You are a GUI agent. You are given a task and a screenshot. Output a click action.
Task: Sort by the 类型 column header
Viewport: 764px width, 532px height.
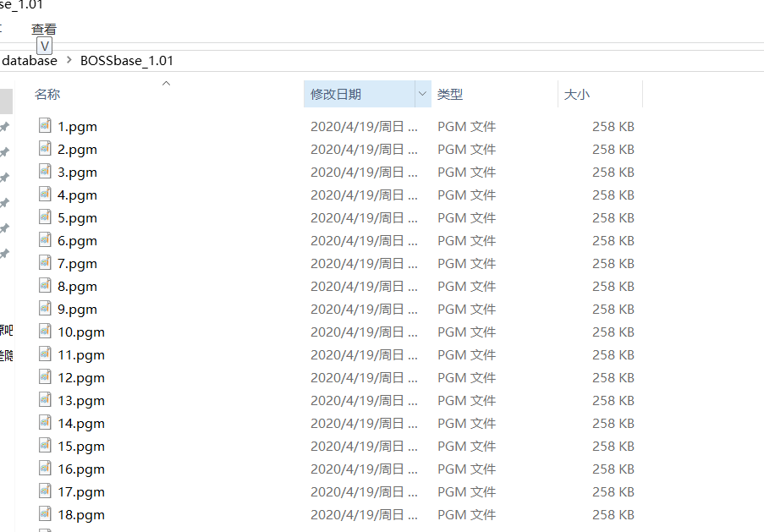(x=450, y=94)
